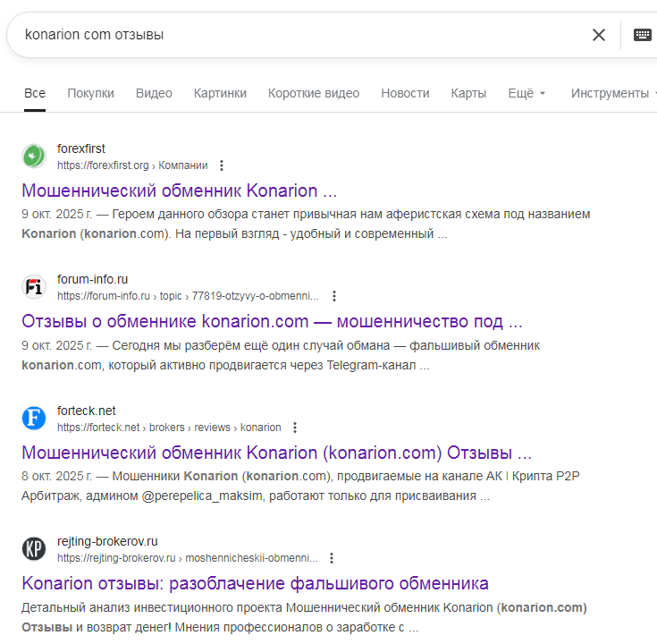Expand the Ещё dropdown menu
Screen dimensions: 657x644
coord(526,93)
